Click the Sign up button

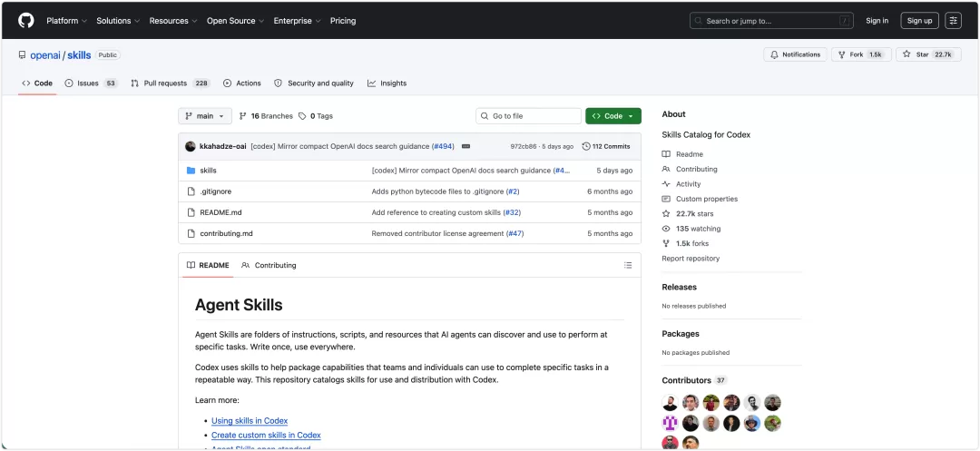pos(919,21)
